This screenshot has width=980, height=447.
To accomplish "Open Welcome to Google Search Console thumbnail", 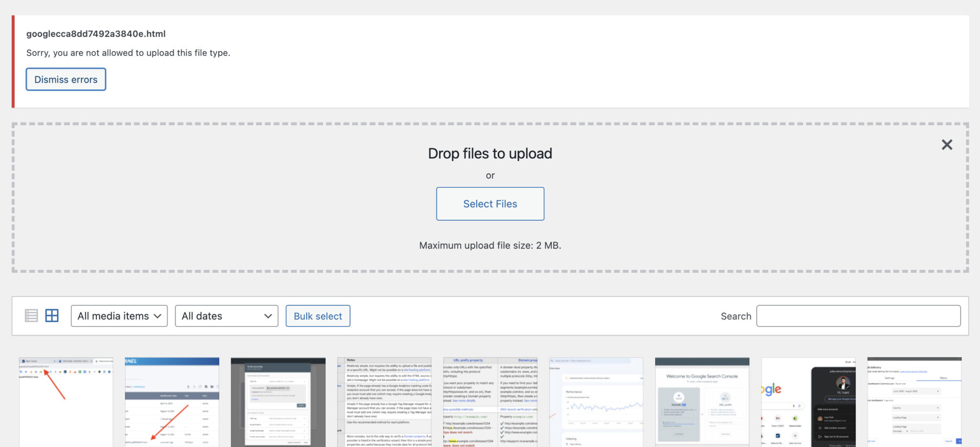I will [702, 402].
